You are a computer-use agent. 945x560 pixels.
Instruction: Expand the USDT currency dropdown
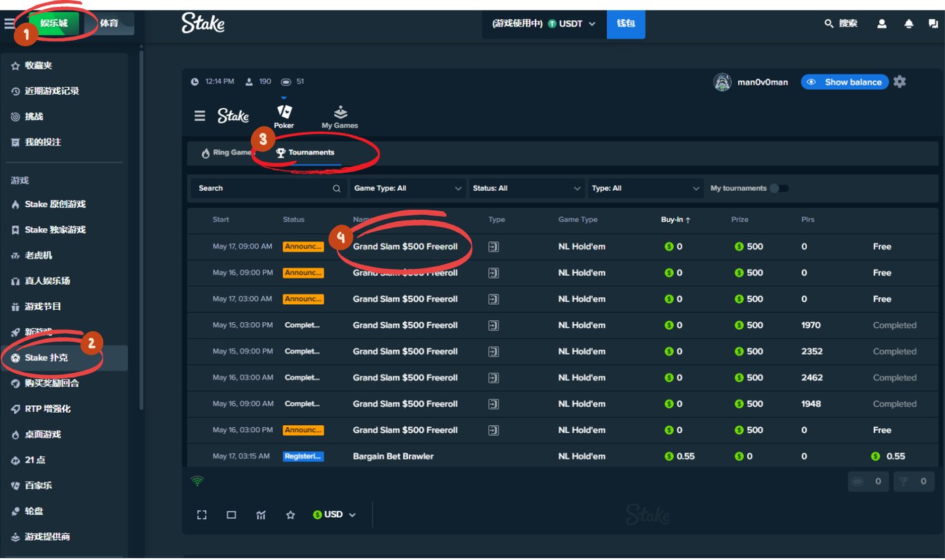[571, 24]
